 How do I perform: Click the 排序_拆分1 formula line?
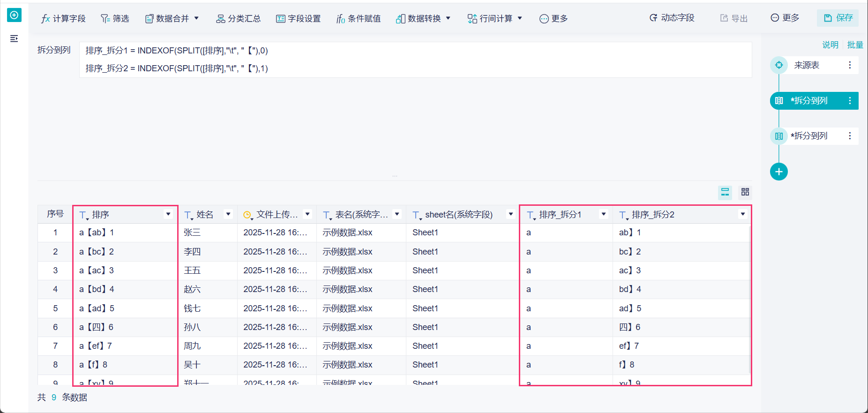(x=177, y=51)
